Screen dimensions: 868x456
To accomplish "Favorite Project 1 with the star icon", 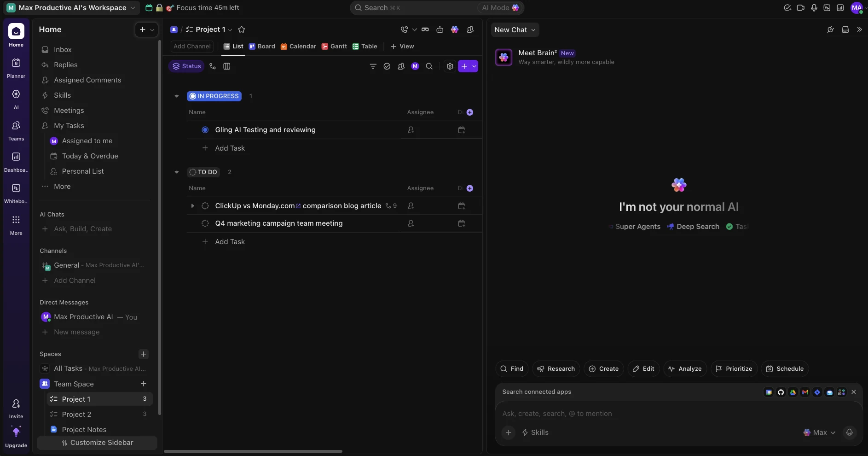I will click(x=242, y=29).
